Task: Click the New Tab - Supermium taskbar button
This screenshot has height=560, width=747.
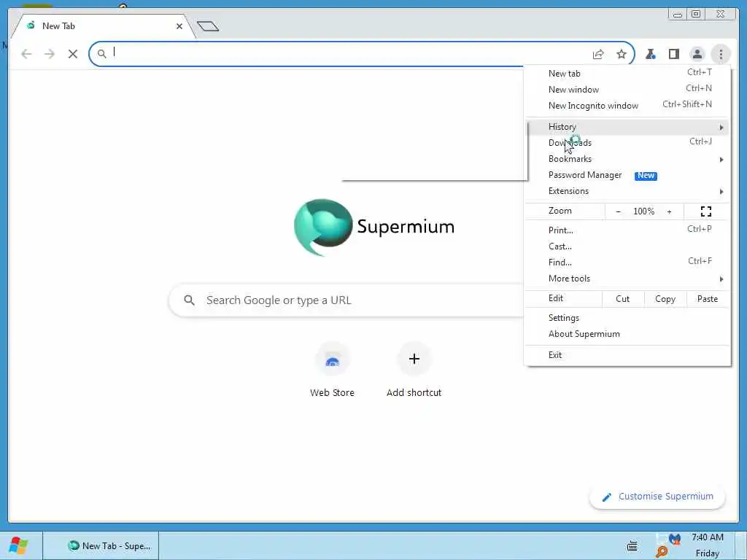Action: pyautogui.click(x=101, y=545)
